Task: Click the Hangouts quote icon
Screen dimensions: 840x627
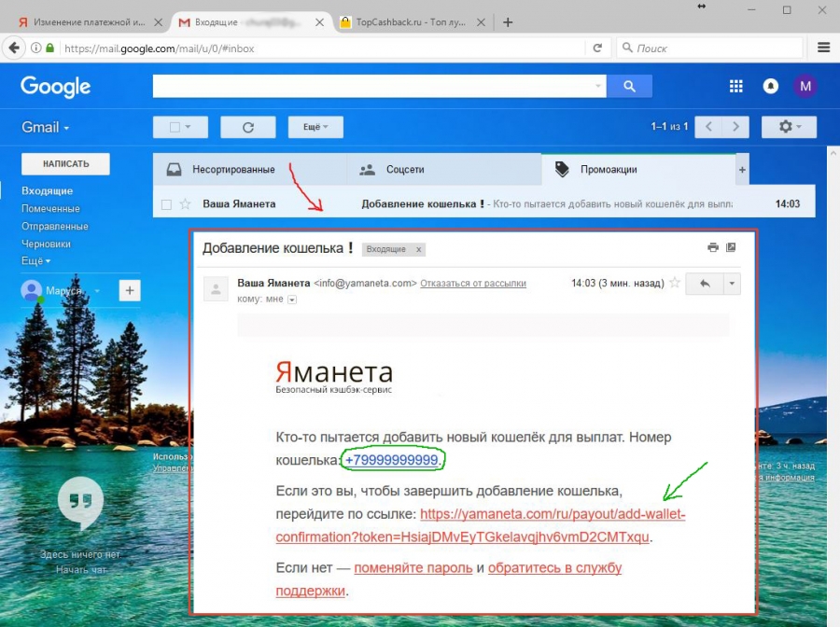Action: pyautogui.click(x=80, y=502)
